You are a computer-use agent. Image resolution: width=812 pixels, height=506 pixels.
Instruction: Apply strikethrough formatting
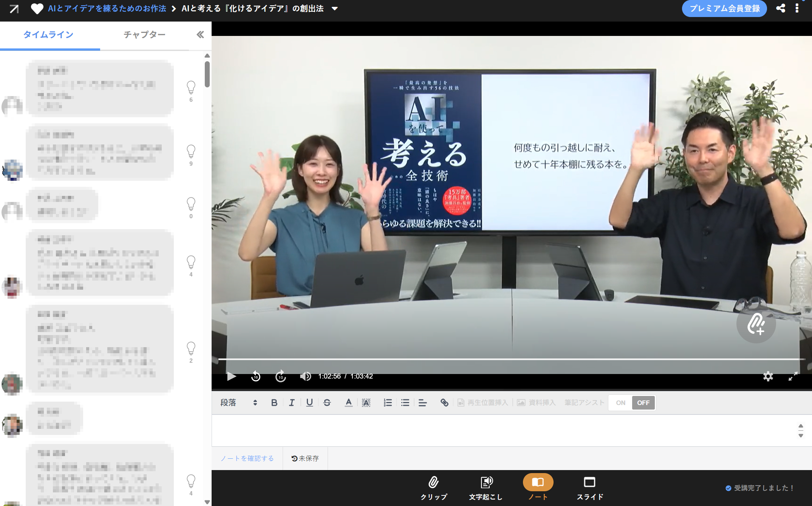(x=327, y=403)
